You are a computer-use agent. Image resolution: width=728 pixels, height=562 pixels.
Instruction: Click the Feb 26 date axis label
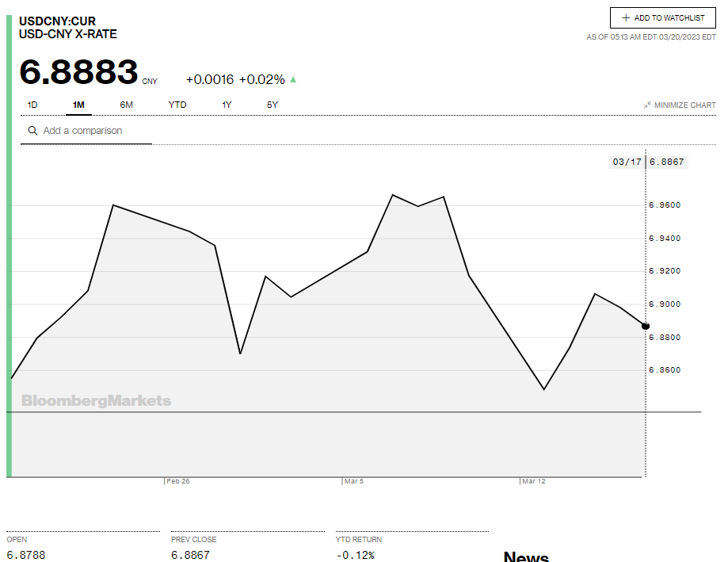tap(178, 481)
